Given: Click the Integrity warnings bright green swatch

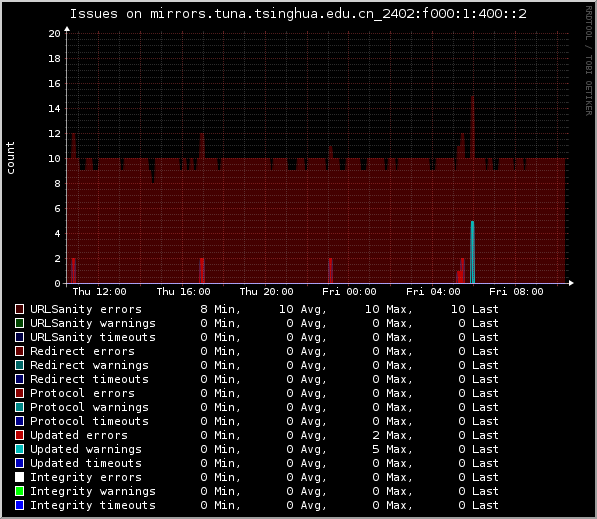Looking at the screenshot, I should click(19, 491).
